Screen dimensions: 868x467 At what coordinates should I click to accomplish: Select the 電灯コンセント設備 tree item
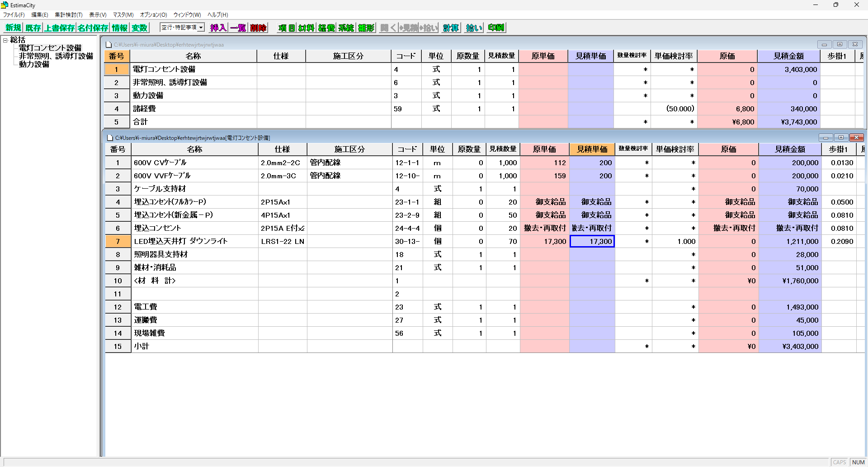pyautogui.click(x=50, y=48)
